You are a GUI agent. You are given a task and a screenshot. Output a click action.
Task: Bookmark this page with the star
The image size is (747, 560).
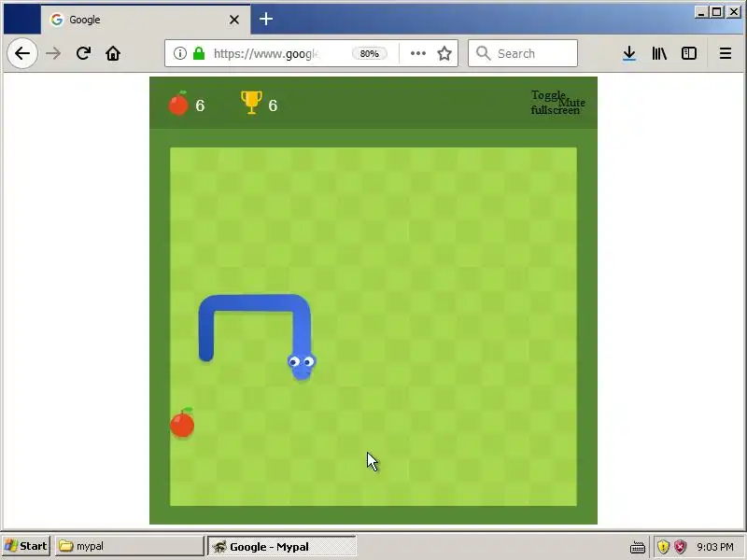[444, 53]
